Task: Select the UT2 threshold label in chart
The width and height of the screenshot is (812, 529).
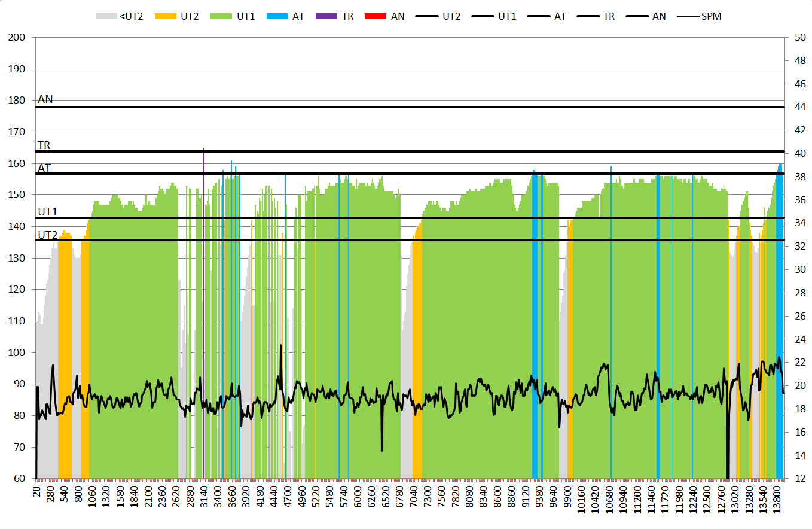Action: coord(48,235)
